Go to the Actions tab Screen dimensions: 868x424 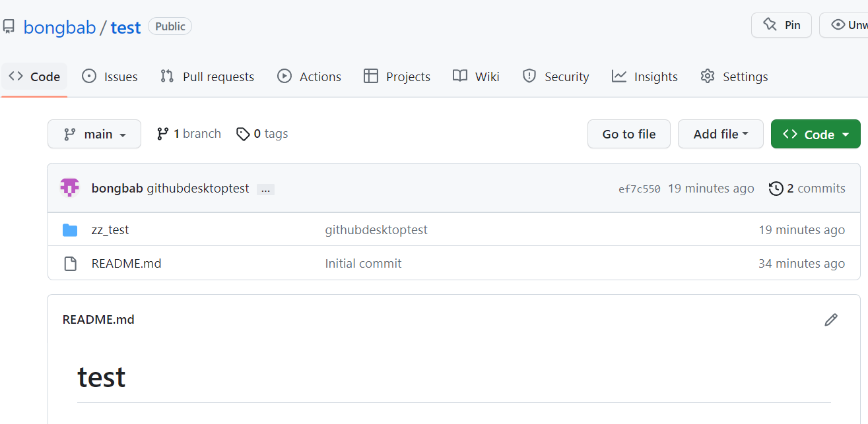coord(309,76)
